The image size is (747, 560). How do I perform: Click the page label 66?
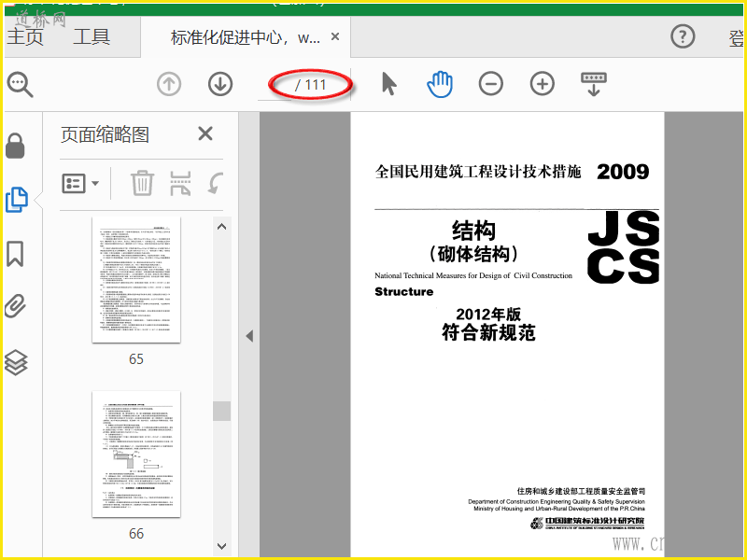coord(136,534)
